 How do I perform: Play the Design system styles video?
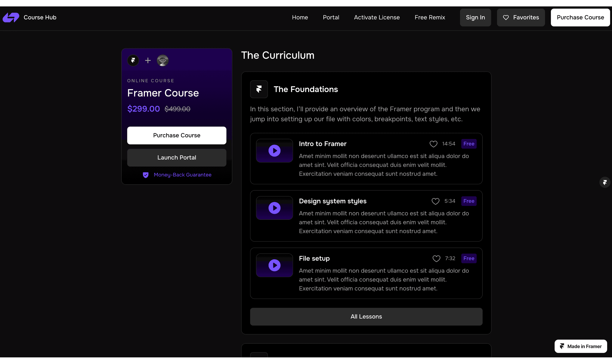(274, 208)
